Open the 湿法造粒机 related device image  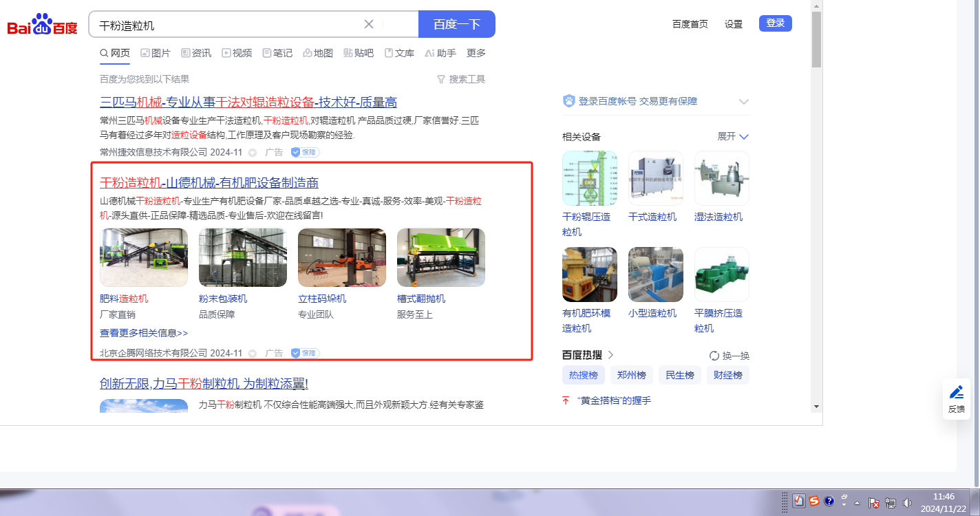pos(722,178)
